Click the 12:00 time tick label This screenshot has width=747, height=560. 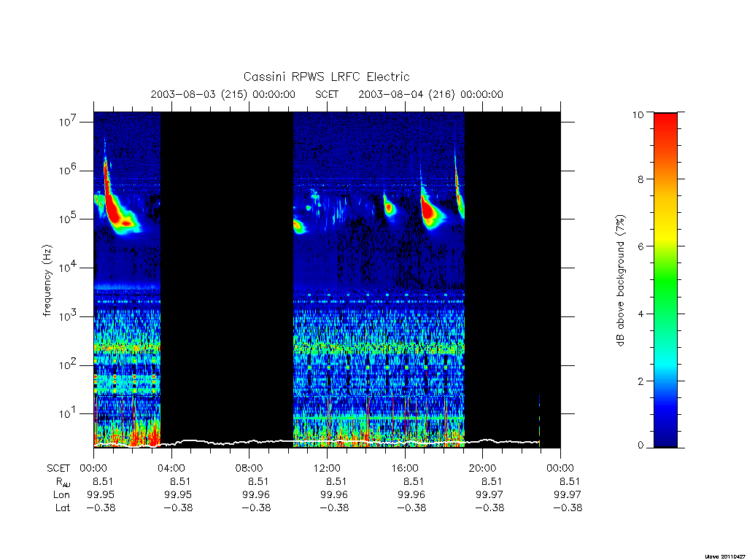[x=327, y=468]
